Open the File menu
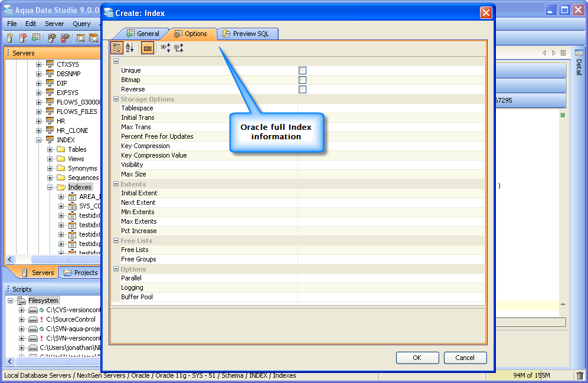This screenshot has width=588, height=383. 12,24
